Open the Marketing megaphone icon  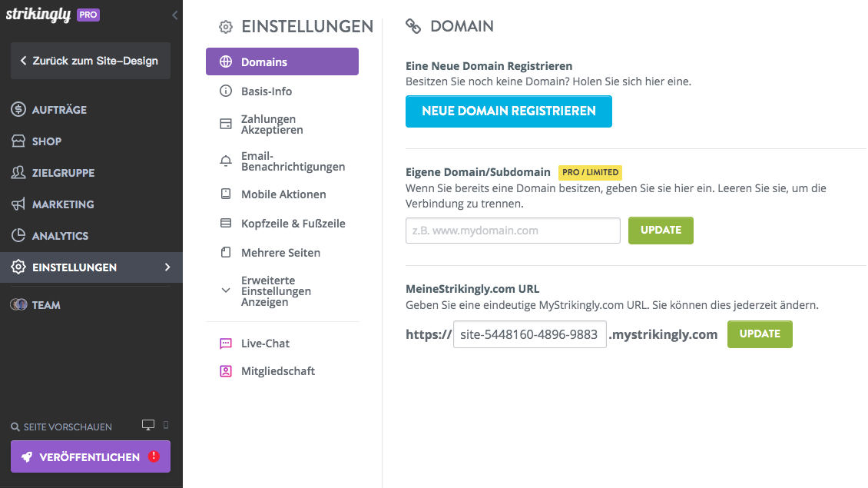click(x=18, y=204)
